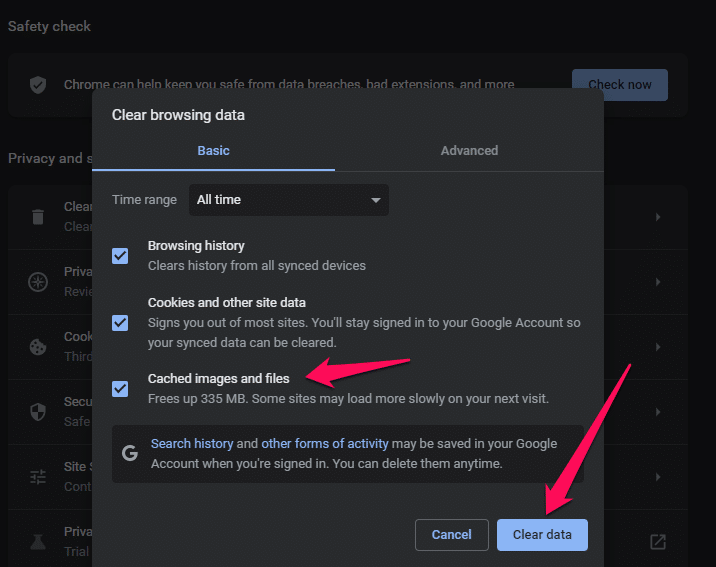
Task: Click the cookie icon in settings list
Action: (x=38, y=347)
